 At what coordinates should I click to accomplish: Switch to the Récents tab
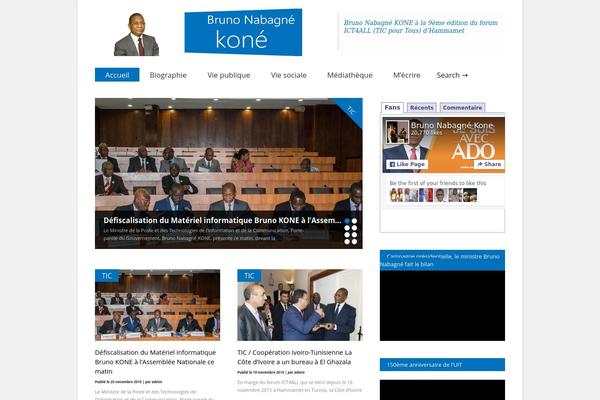pyautogui.click(x=421, y=108)
